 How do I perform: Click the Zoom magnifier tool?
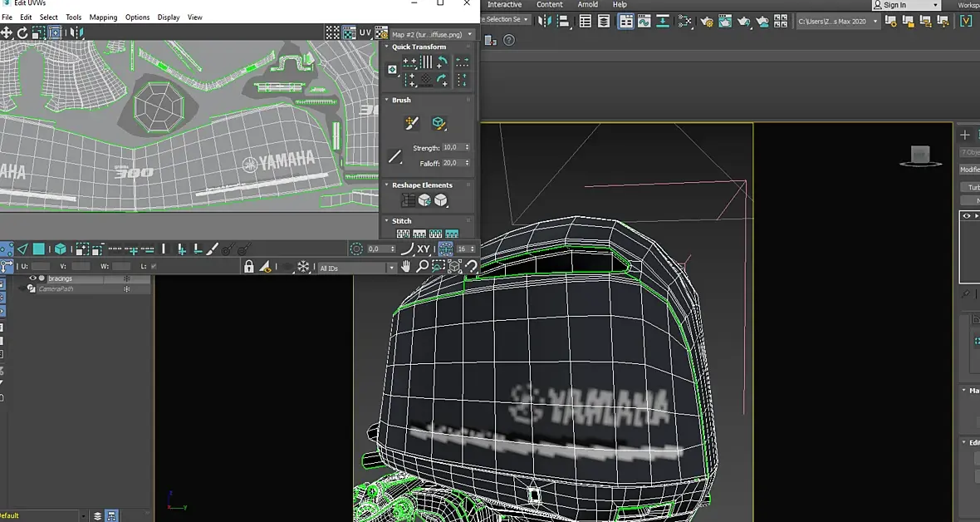423,267
